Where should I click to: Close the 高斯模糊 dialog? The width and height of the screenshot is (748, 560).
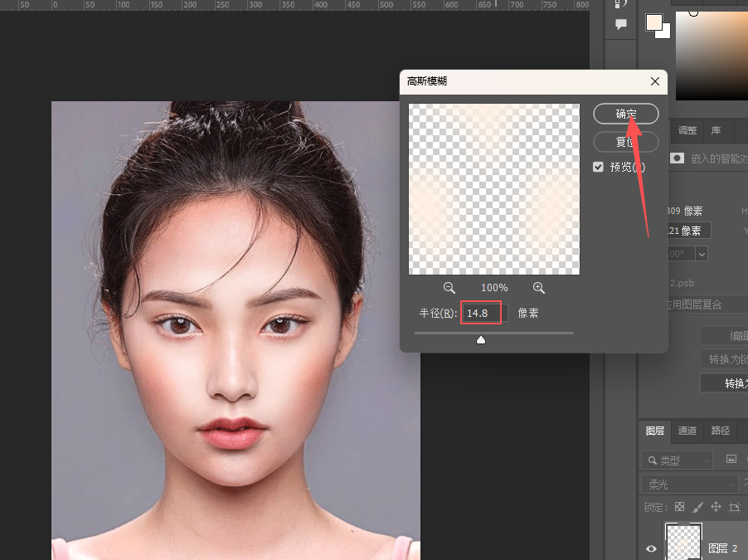(x=655, y=81)
